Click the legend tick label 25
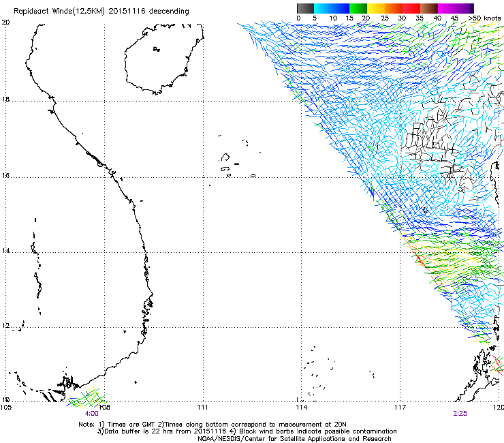This screenshot has height=443, width=504. pyautogui.click(x=384, y=18)
